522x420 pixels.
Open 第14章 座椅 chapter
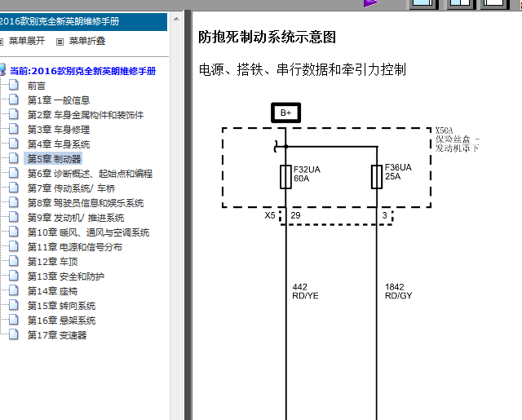pyautogui.click(x=52, y=291)
